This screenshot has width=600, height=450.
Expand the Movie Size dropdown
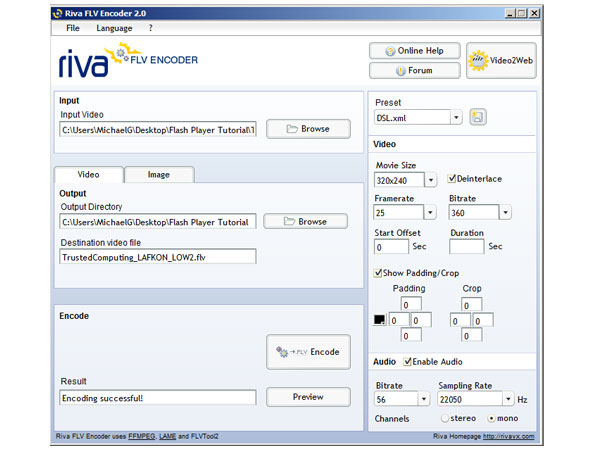[x=431, y=180]
